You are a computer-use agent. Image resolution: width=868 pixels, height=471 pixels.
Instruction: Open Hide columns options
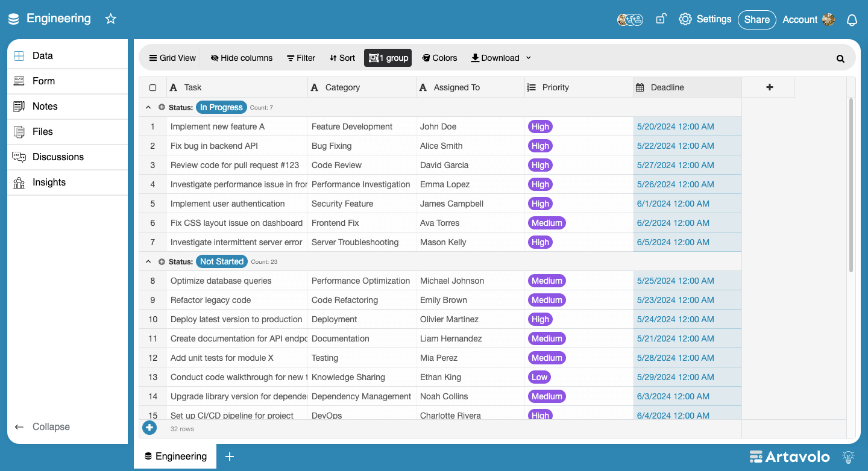[x=242, y=58]
